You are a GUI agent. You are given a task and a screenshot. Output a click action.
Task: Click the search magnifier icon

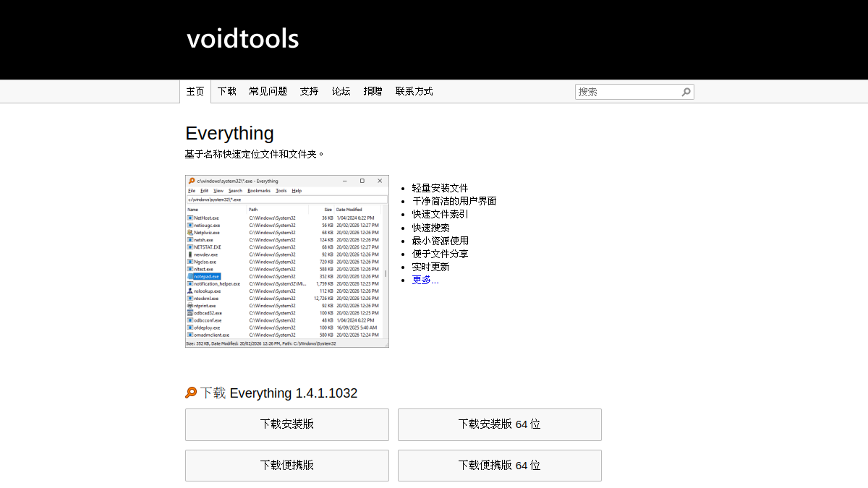pos(686,92)
